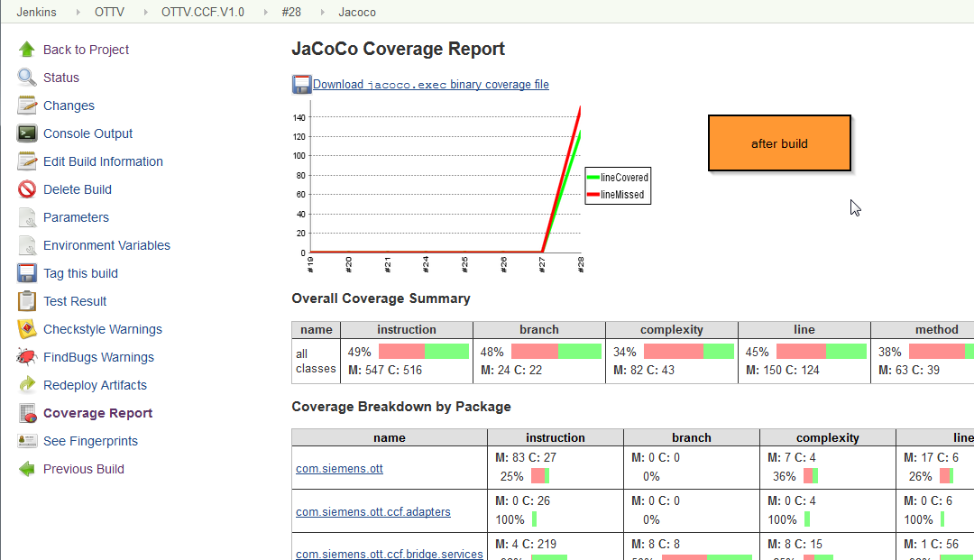Click the Redeploy Artifacts icon
Image resolution: width=974 pixels, height=560 pixels.
[27, 385]
